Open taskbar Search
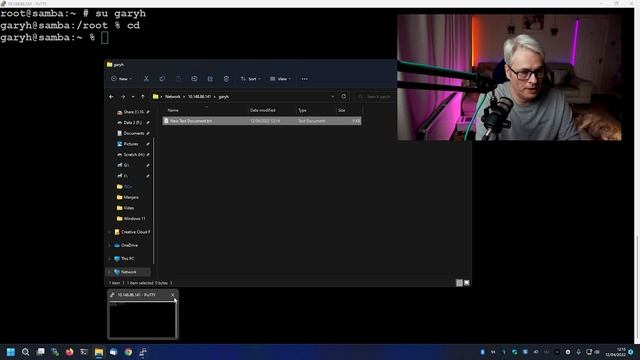 25,352
